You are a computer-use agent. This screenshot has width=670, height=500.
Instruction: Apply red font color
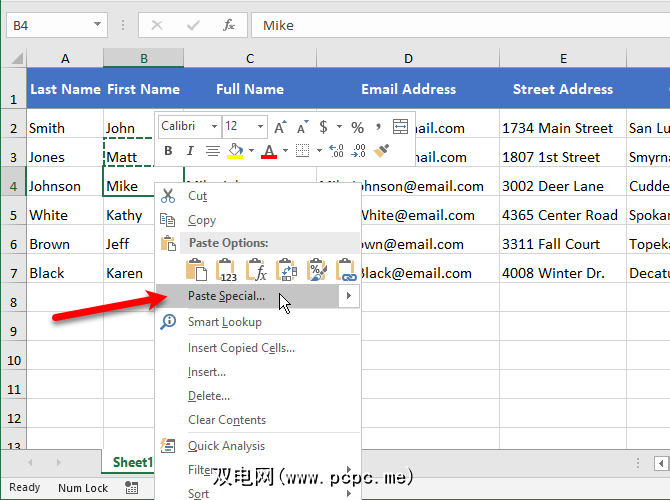[269, 151]
